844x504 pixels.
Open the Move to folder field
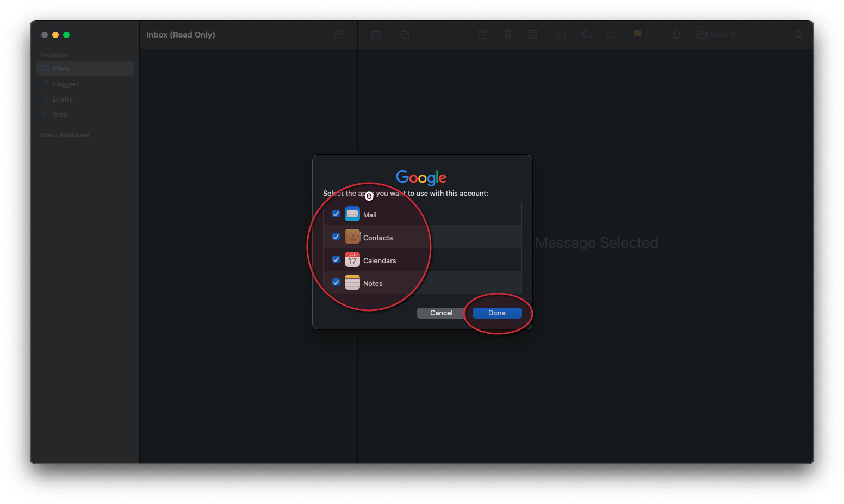pos(740,35)
